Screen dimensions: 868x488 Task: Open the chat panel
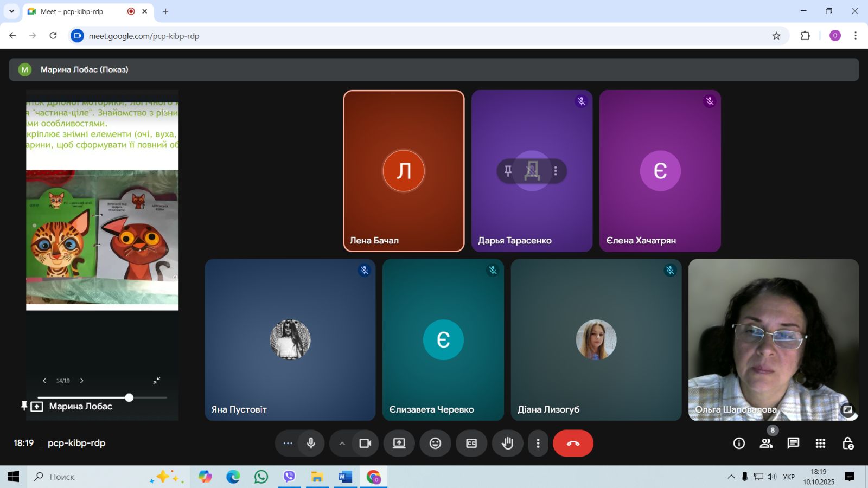793,444
